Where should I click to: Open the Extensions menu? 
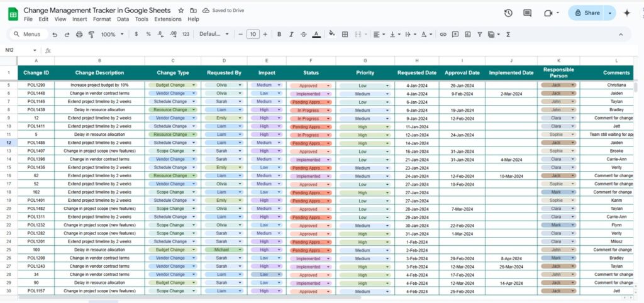coord(168,19)
